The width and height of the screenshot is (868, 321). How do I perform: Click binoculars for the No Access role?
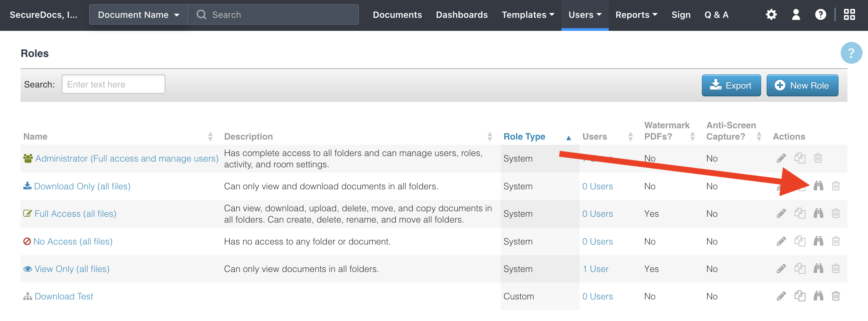point(818,241)
